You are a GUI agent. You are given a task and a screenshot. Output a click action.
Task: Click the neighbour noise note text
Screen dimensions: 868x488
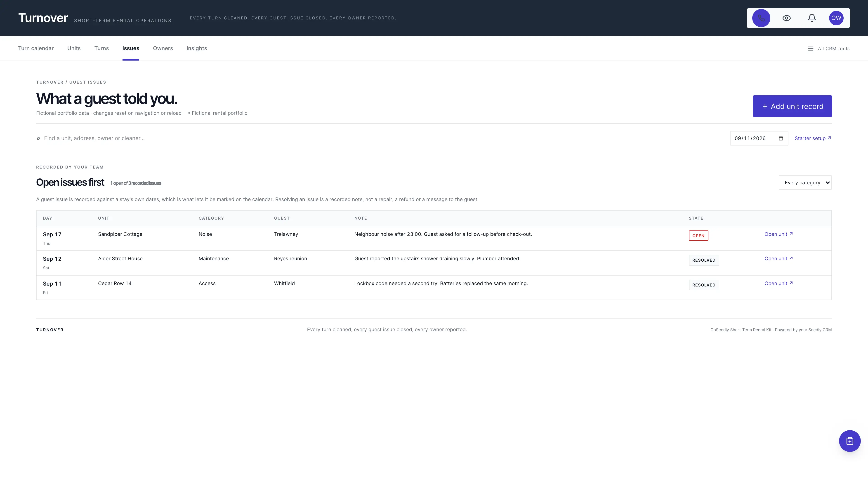click(x=443, y=235)
